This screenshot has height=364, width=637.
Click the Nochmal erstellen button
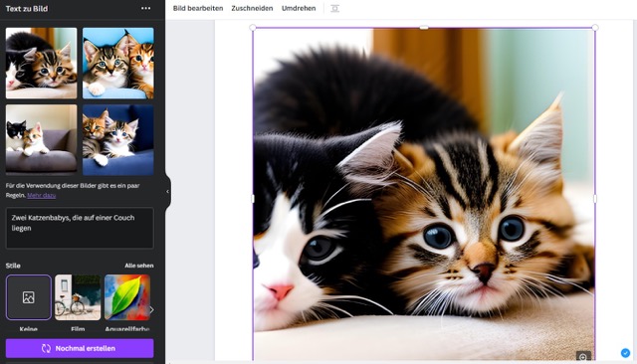80,348
